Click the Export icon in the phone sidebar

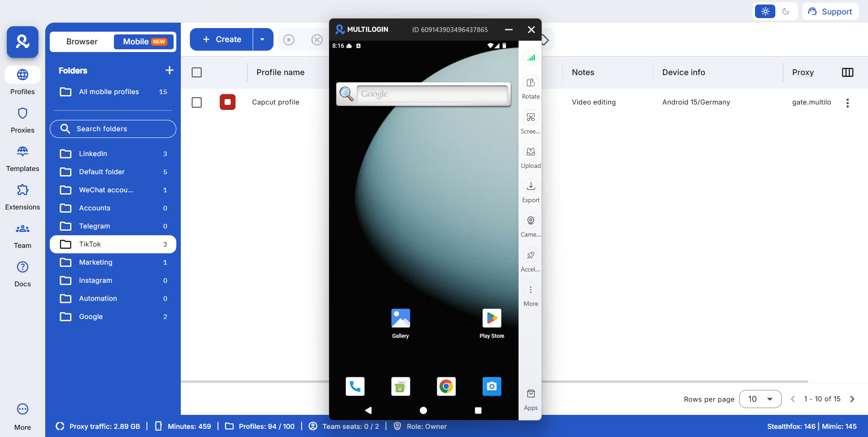[x=531, y=186]
